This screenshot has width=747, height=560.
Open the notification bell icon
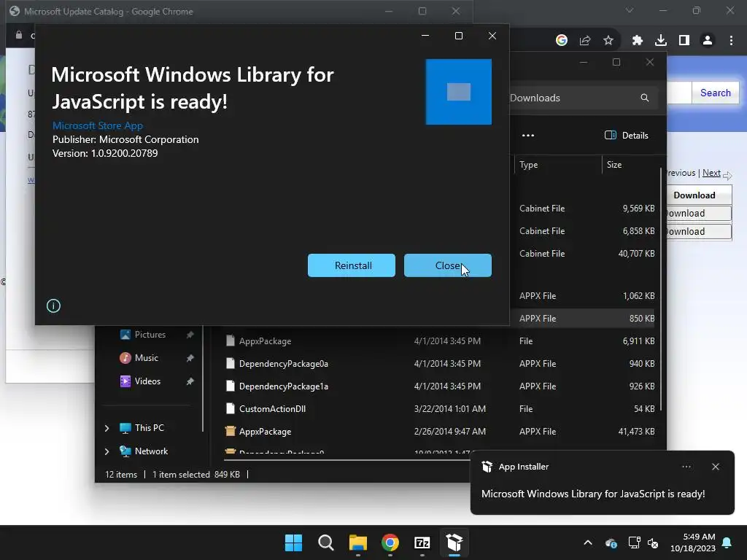pos(727,542)
